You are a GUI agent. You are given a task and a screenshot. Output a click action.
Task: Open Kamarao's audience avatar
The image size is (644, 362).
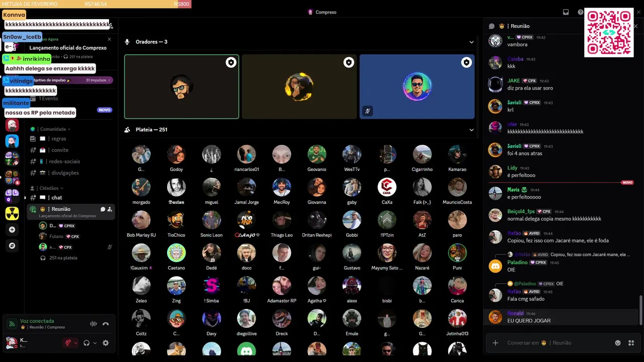pos(457,154)
